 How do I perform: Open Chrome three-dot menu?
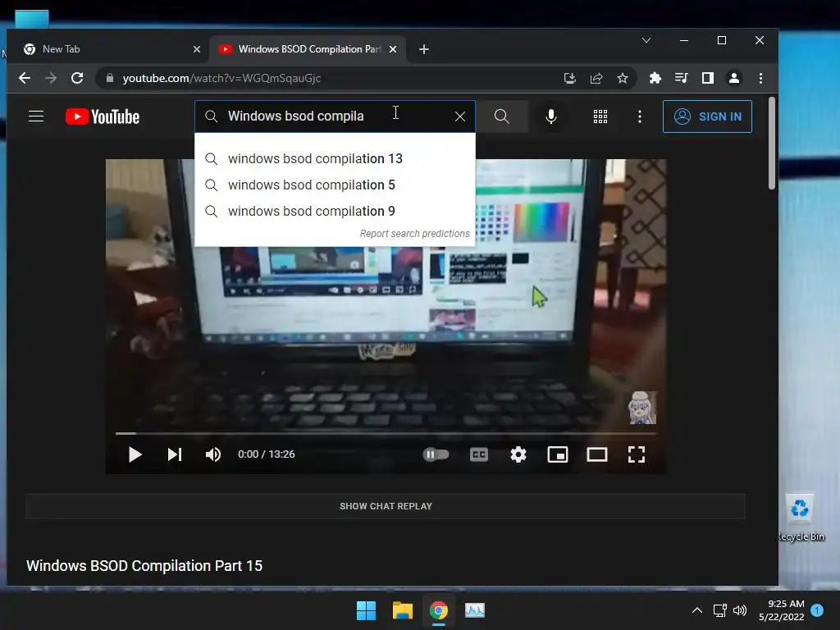760,78
